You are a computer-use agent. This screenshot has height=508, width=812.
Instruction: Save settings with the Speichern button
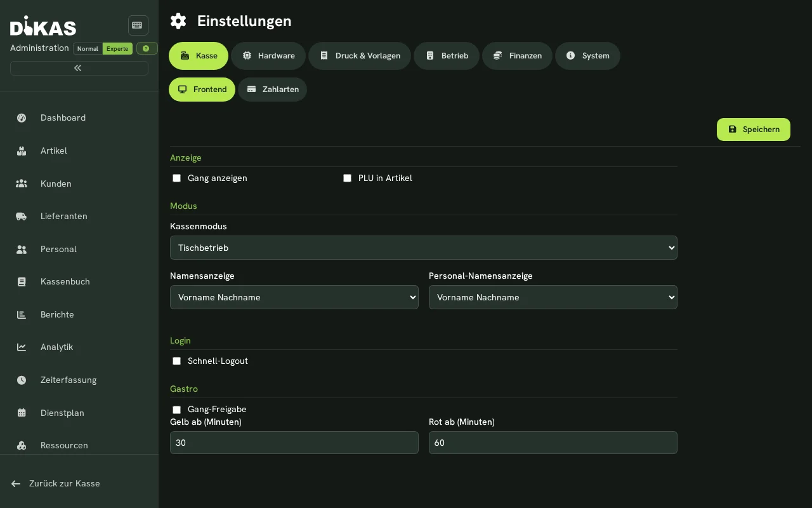[x=754, y=130]
